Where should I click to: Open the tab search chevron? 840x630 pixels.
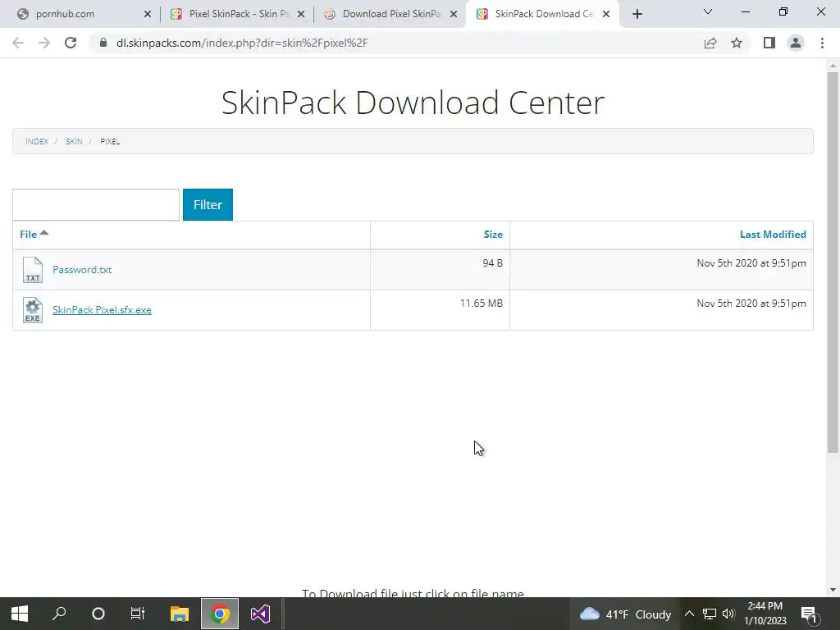point(708,11)
